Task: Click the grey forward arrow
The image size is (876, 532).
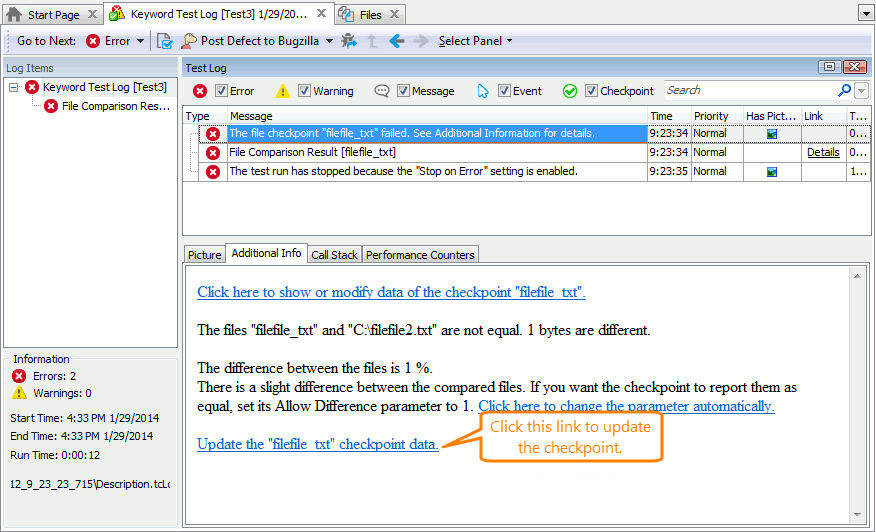Action: [x=421, y=41]
